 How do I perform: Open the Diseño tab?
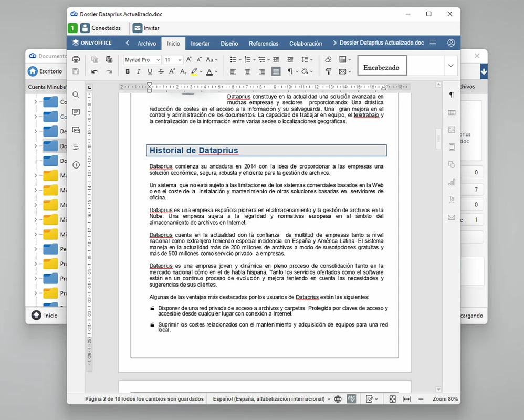tap(229, 44)
